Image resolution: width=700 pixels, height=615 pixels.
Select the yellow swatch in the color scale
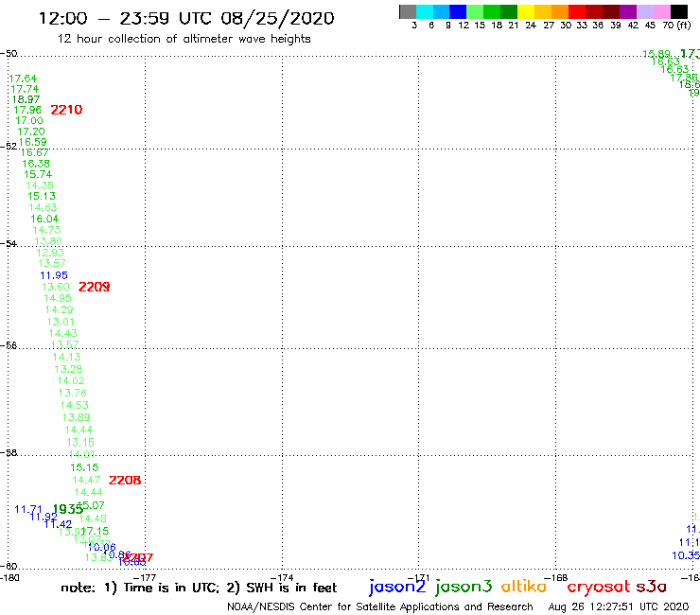click(526, 11)
